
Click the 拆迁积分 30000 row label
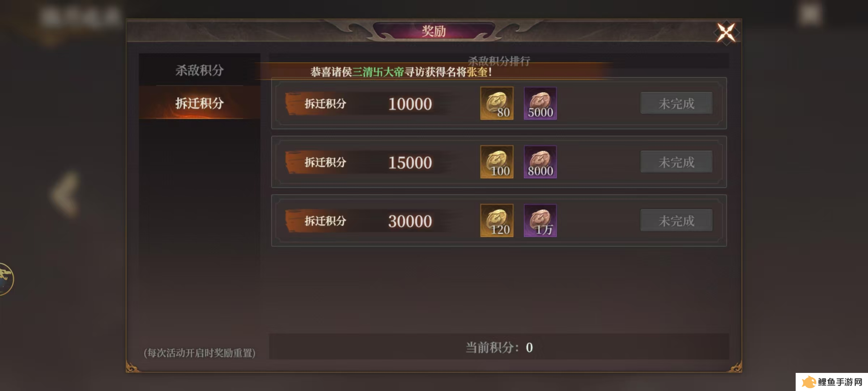pyautogui.click(x=325, y=221)
